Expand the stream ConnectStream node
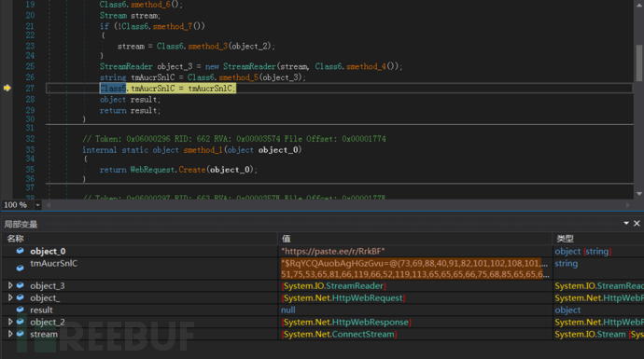644x359 pixels. 10,334
